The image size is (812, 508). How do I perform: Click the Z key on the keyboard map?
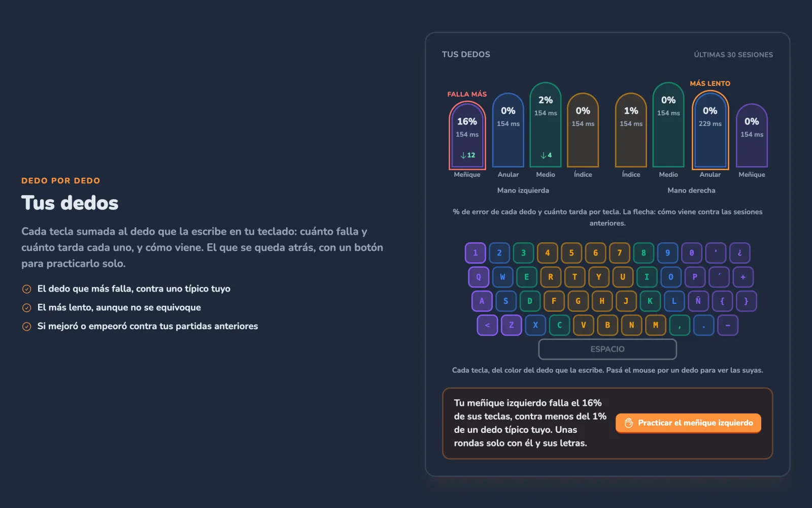tap(511, 325)
